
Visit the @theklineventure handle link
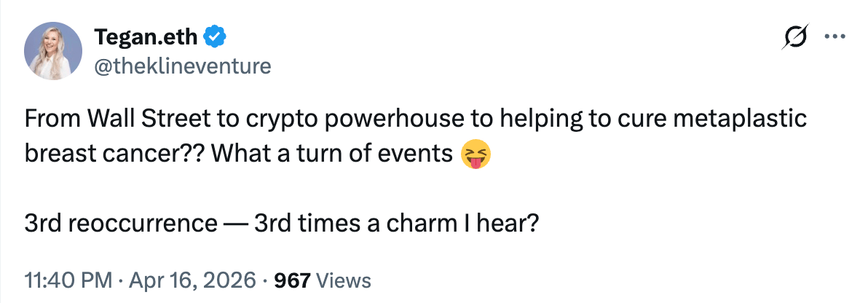[183, 66]
